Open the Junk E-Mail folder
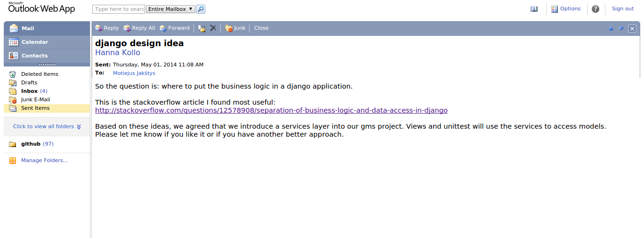 click(x=35, y=99)
